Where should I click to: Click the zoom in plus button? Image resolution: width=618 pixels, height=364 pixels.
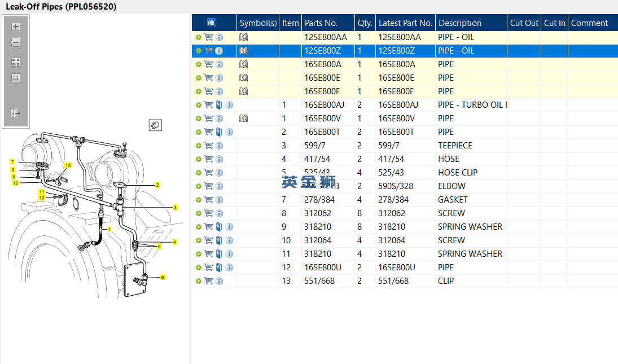point(16,27)
